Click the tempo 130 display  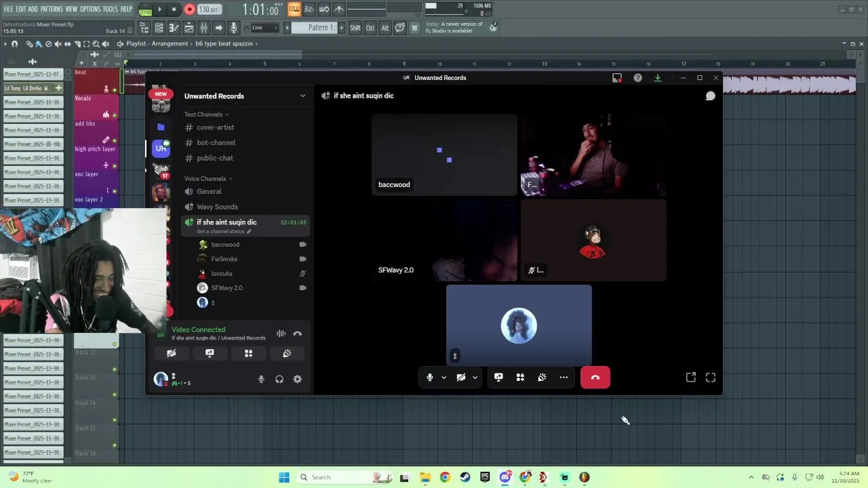point(209,9)
